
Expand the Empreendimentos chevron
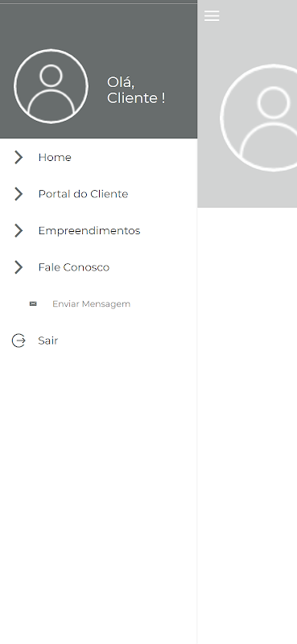19,230
